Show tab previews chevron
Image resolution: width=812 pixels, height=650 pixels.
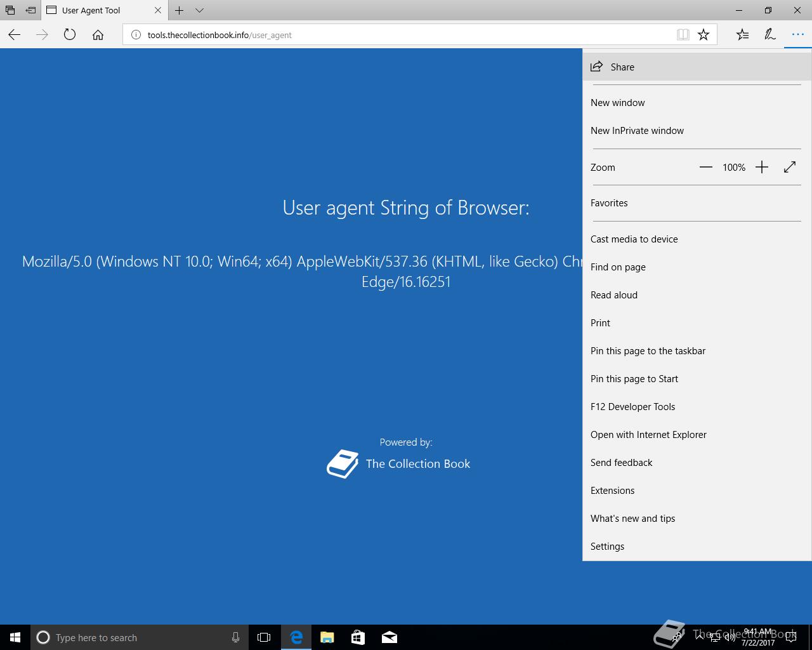[x=200, y=10]
